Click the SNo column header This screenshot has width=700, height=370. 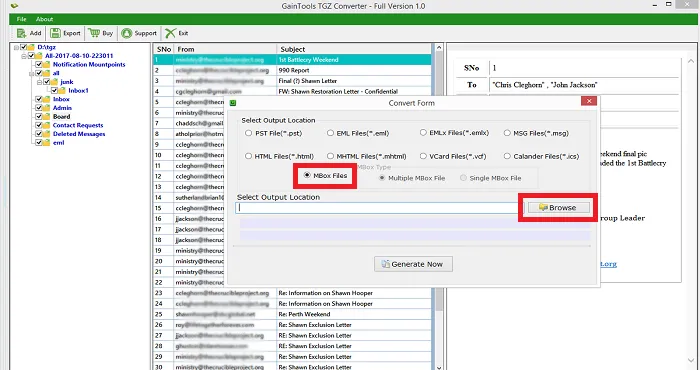163,49
